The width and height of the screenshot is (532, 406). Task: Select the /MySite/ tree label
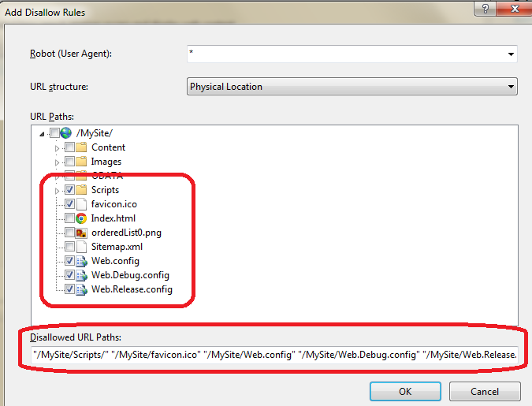click(95, 133)
